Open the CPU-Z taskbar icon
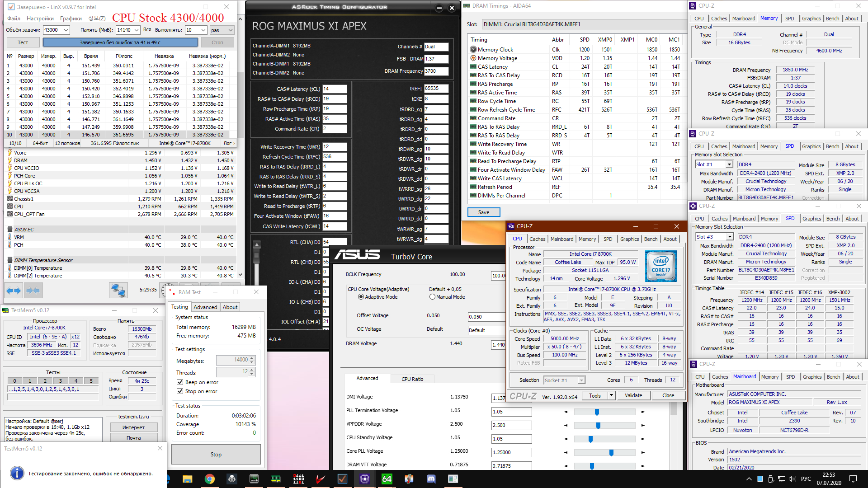868x488 pixels. [365, 479]
